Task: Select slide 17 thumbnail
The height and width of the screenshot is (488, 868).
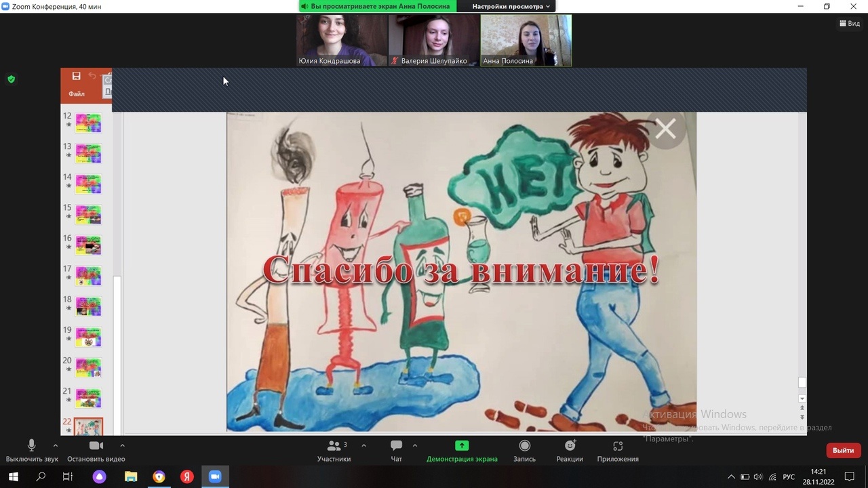Action: [x=88, y=275]
